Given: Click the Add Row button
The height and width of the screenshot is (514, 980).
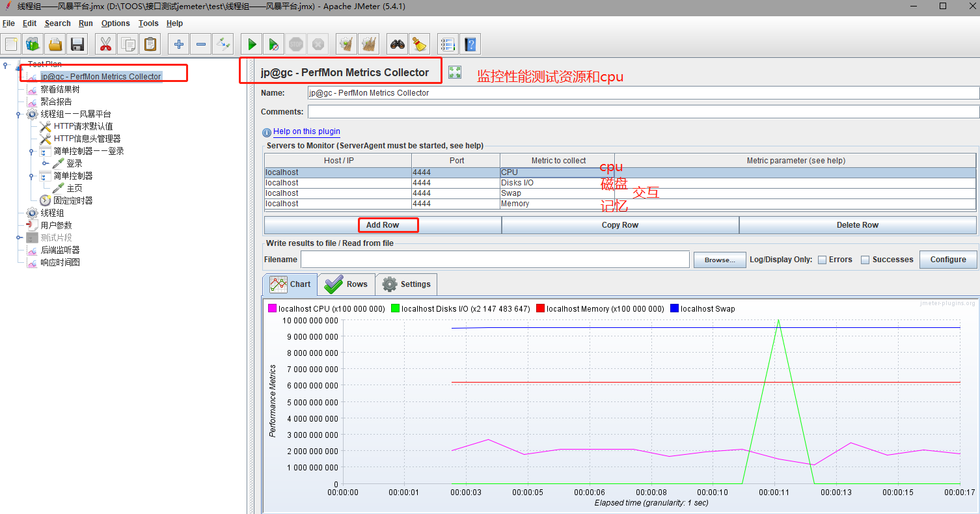Looking at the screenshot, I should click(383, 225).
